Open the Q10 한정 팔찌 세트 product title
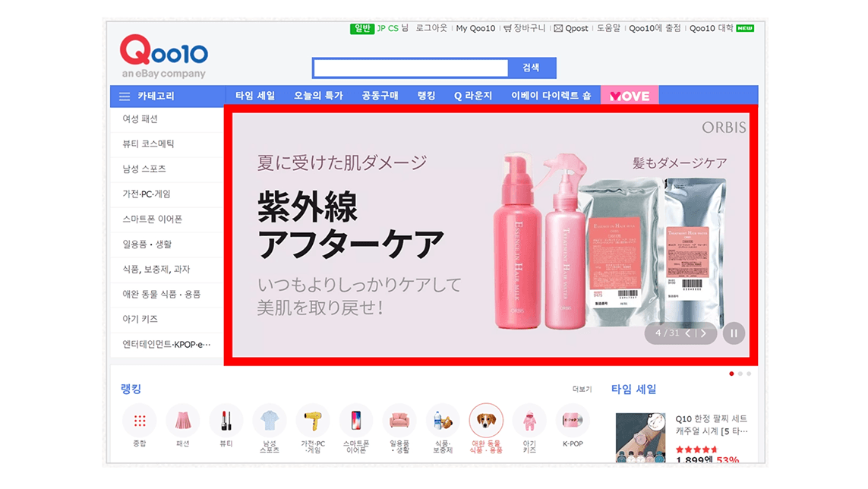 [712, 424]
